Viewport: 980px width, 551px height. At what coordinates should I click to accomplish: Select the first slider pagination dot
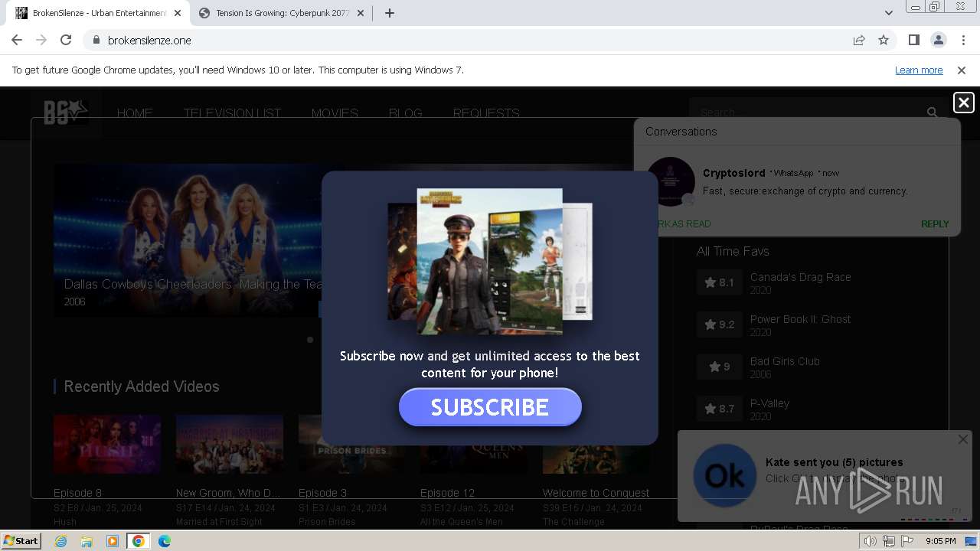(310, 340)
